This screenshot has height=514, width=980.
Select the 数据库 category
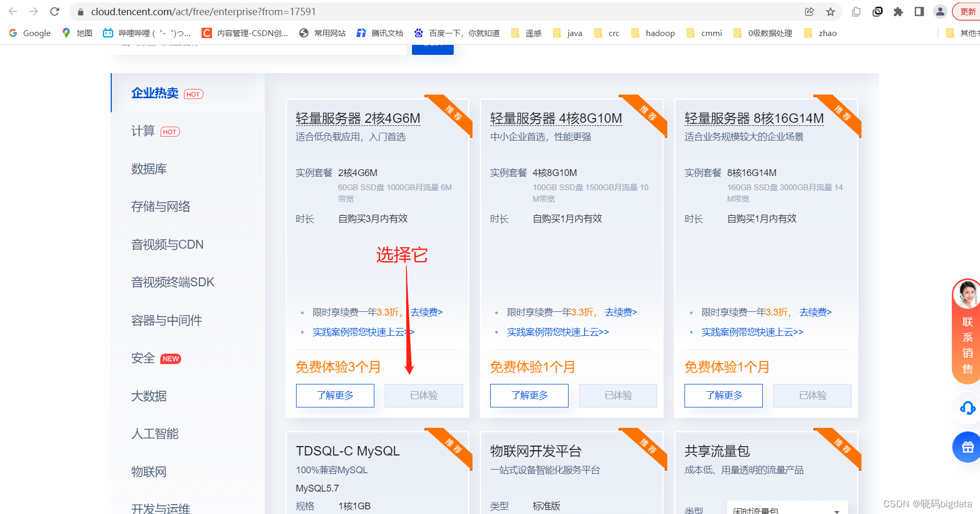[x=149, y=169]
